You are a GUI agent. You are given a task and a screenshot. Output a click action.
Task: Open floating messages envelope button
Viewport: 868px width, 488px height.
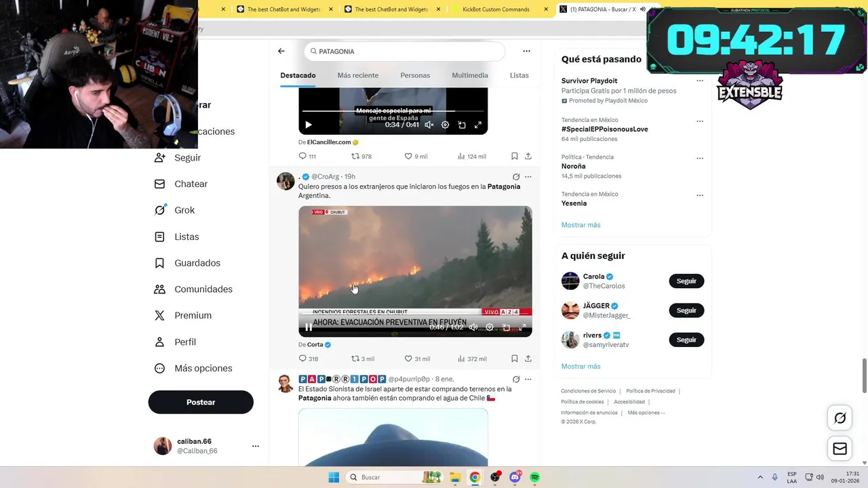(840, 449)
